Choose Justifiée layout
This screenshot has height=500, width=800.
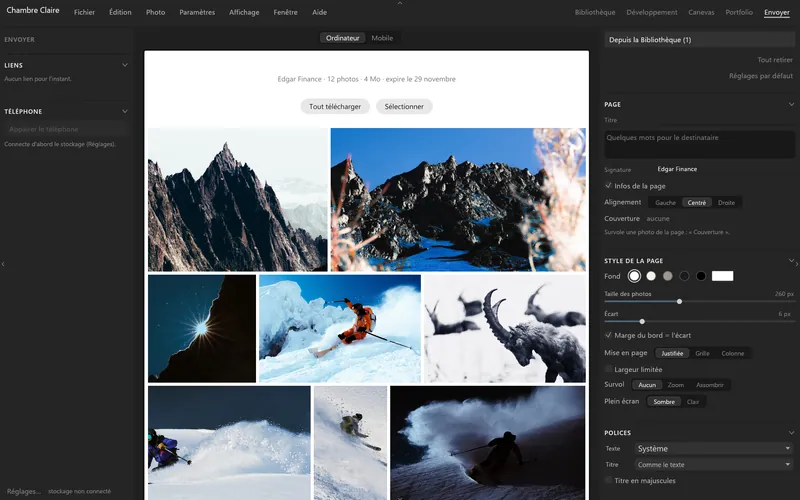672,353
